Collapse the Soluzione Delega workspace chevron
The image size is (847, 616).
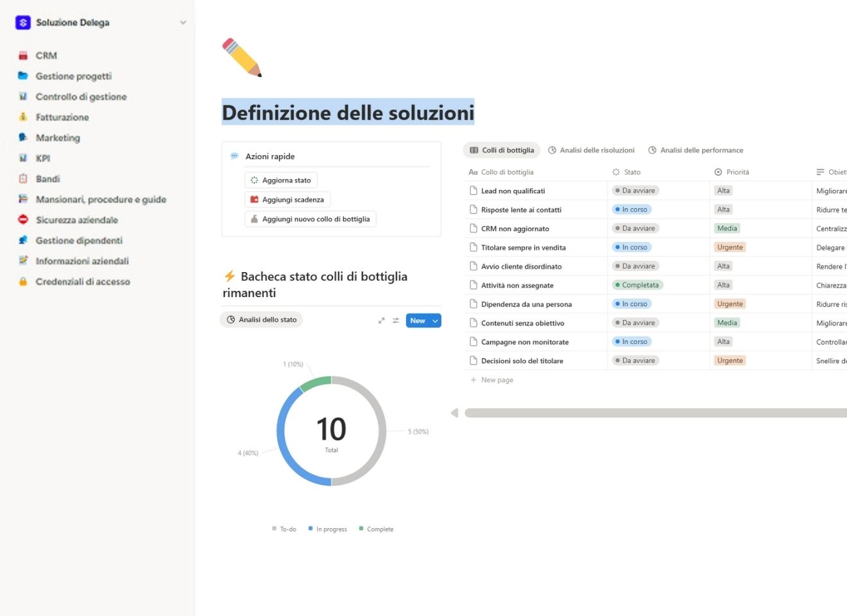click(183, 22)
